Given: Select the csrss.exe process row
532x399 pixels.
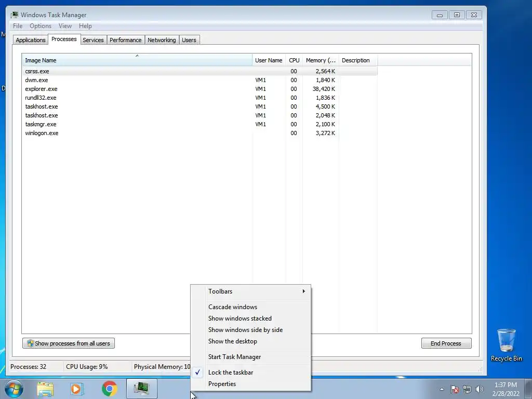Looking at the screenshot, I should (x=200, y=71).
